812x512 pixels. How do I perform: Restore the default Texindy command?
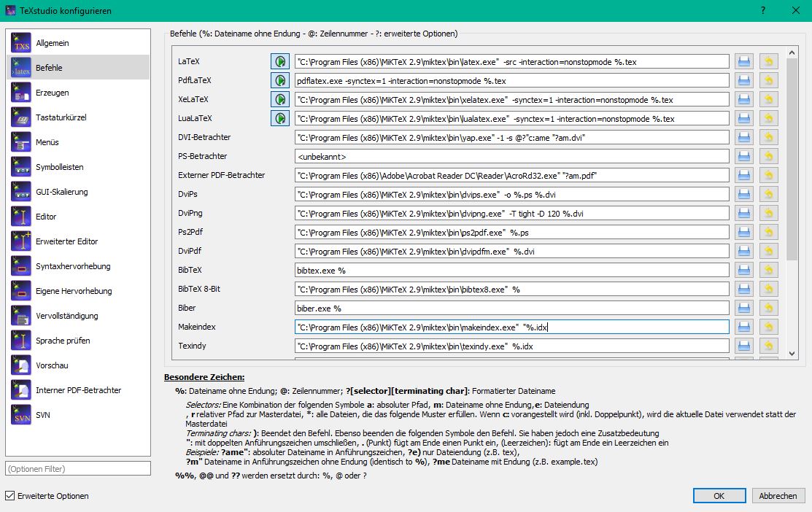pyautogui.click(x=769, y=346)
